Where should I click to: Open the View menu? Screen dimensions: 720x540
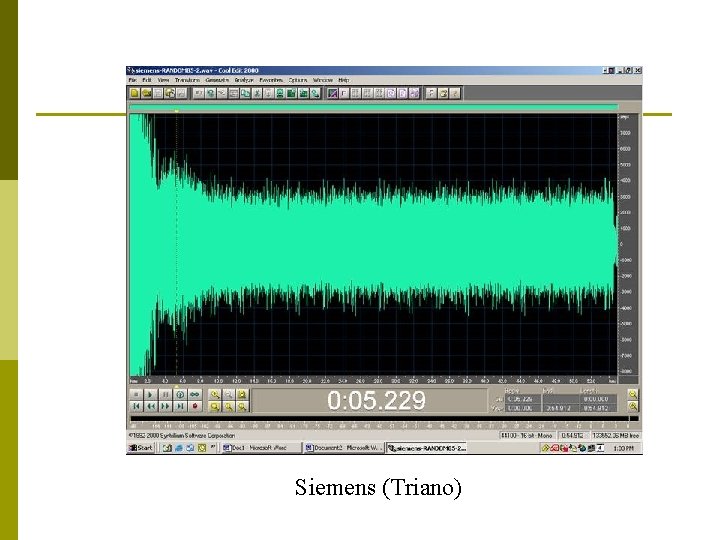click(163, 80)
